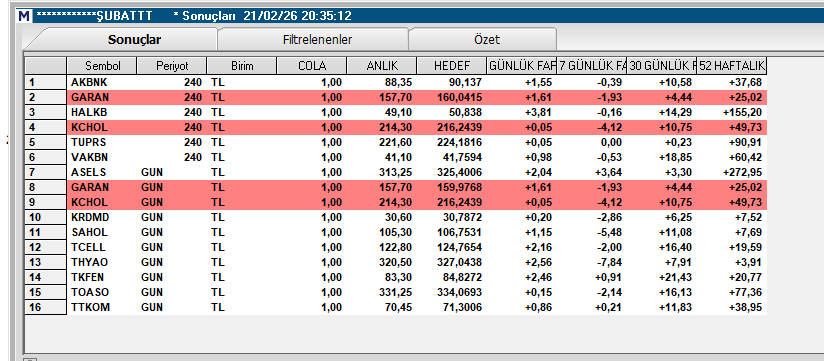Click the M application icon in title bar
This screenshot has width=824, height=361.
click(x=24, y=16)
